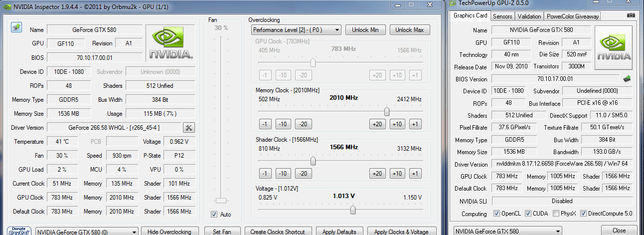Screen dimensions: 644x235
Task: Decrease Shader Clock by 20 MHz
Action: [x=303, y=173]
